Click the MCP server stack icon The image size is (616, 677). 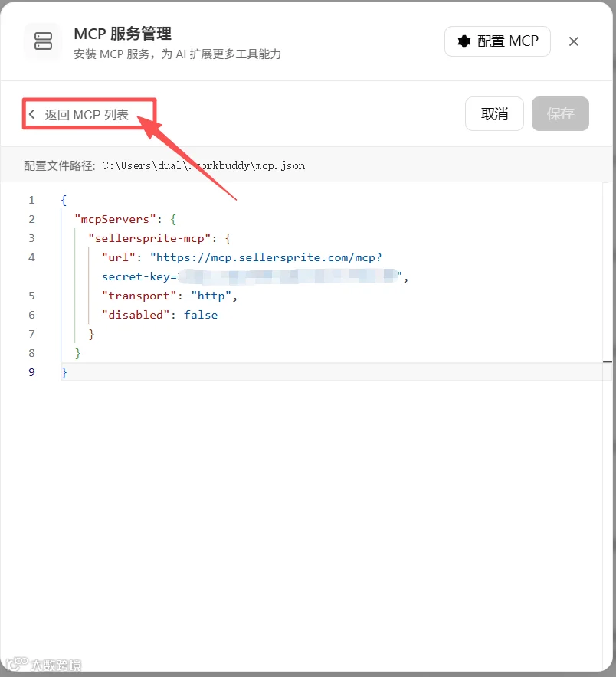coord(43,41)
